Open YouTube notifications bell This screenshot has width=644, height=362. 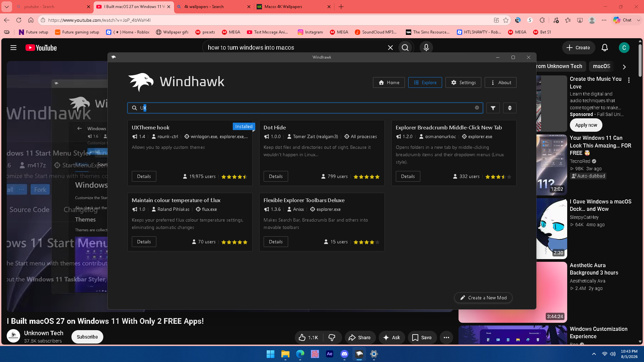point(605,48)
